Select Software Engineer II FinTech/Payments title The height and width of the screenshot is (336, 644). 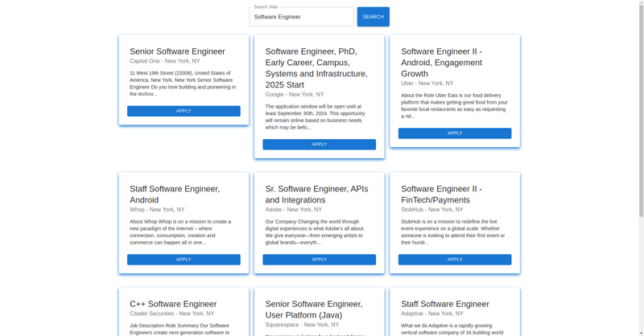[x=441, y=195]
